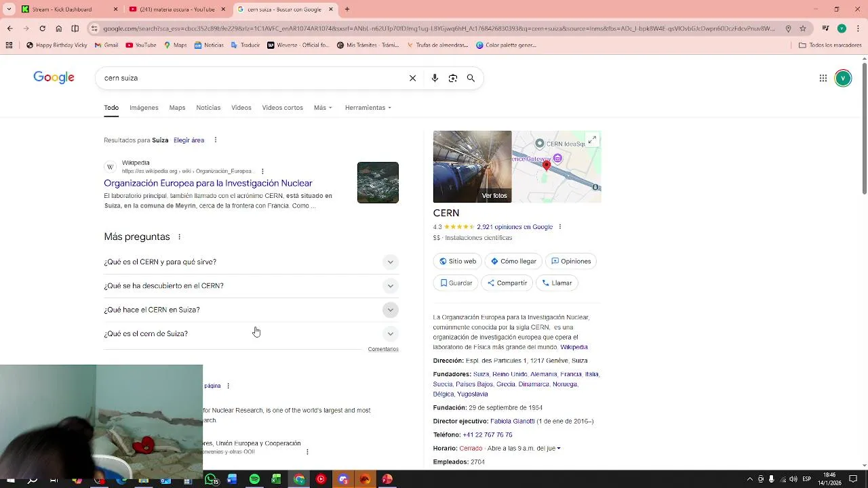Click the Cómo llegar directions button
This screenshot has height=488, width=868.
[x=513, y=261]
